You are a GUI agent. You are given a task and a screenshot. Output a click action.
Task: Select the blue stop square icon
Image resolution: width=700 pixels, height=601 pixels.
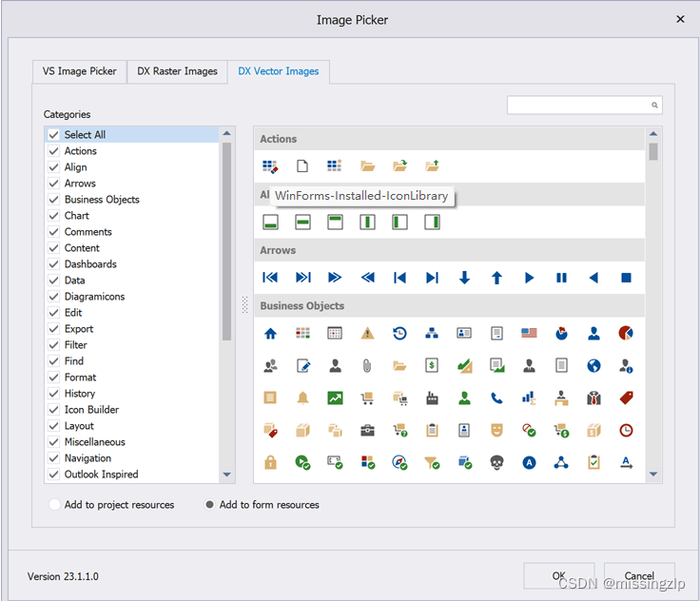click(627, 278)
